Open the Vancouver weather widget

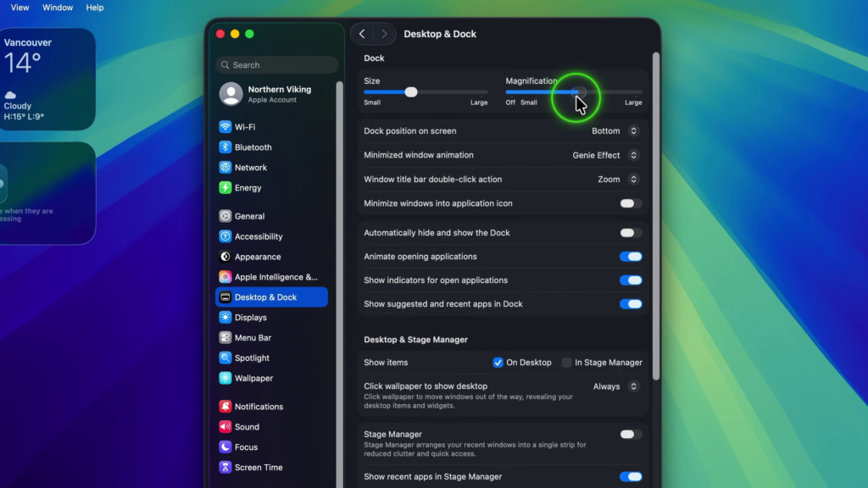47,79
